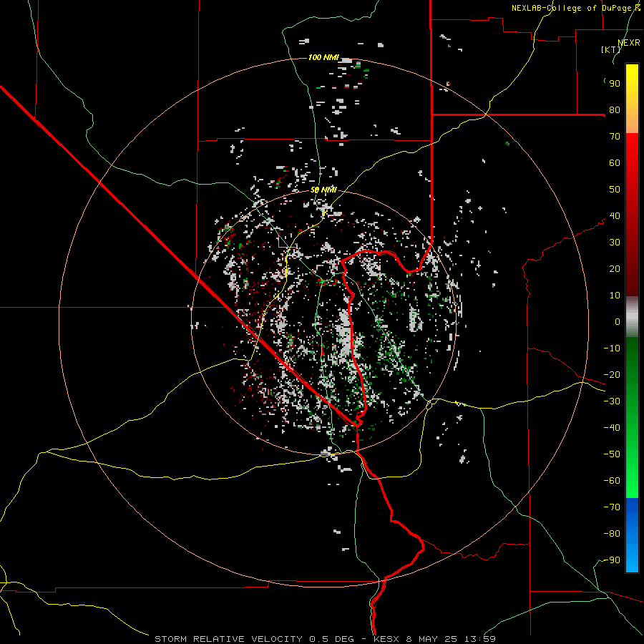This screenshot has width=644, height=644.
Task: Pick the gray zero-velocity segment of color bar
Action: coord(632,317)
